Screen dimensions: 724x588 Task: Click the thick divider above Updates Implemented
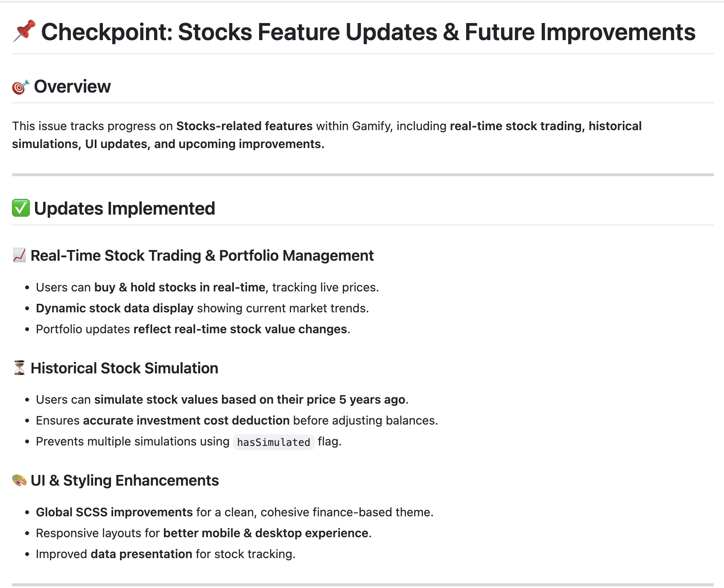tap(362, 175)
